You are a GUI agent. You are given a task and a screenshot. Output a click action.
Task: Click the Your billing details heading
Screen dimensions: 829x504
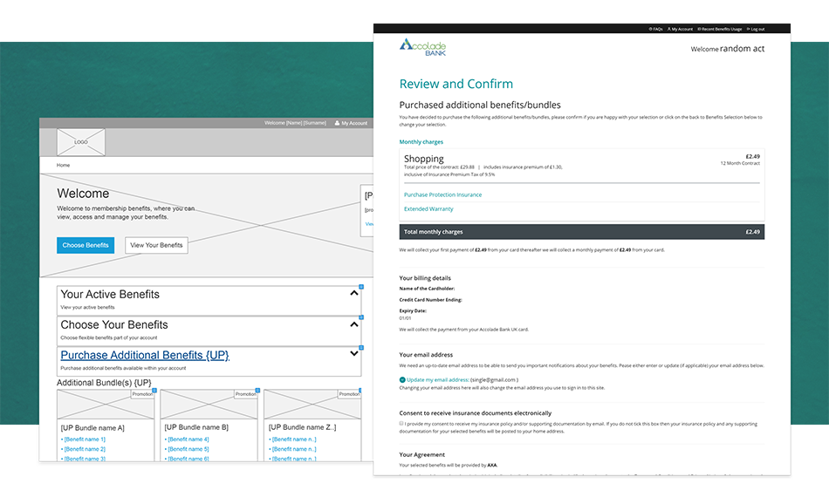point(425,278)
